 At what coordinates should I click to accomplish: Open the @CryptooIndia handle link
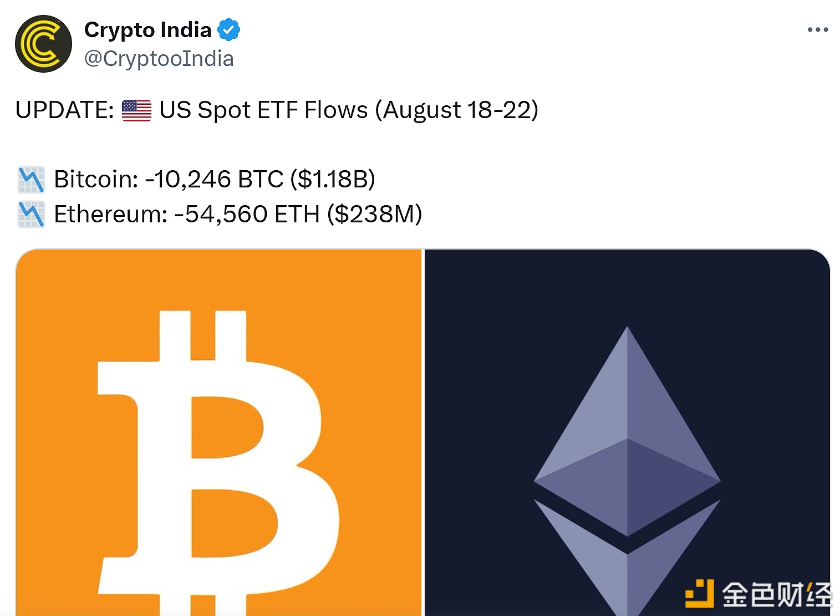(x=159, y=59)
